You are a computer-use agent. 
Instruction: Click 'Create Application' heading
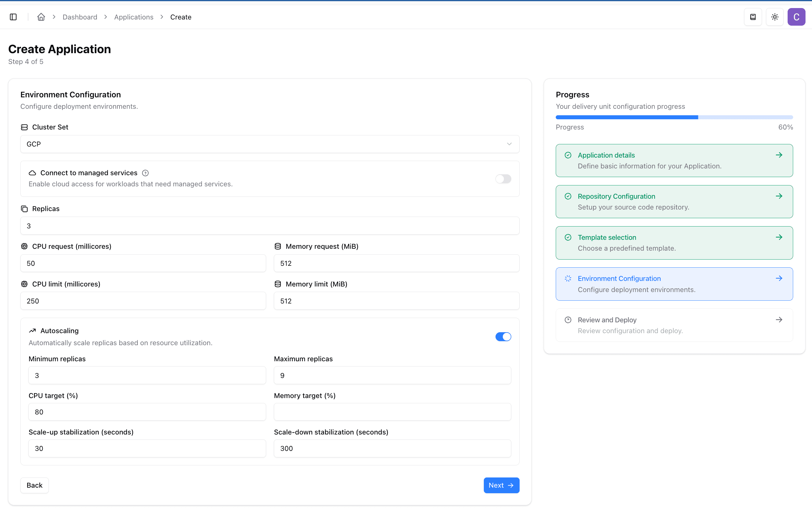[60, 49]
